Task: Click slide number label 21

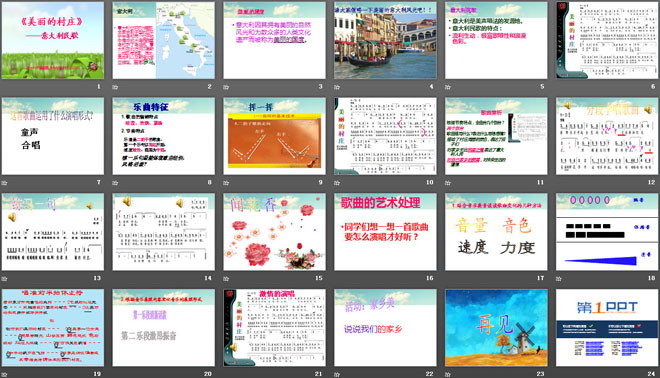Action: pyautogui.click(x=319, y=373)
